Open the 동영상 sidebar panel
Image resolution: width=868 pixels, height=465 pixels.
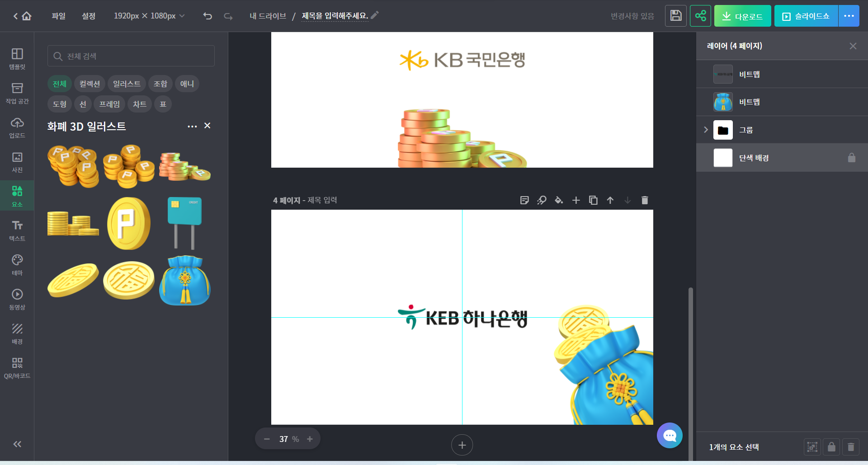pyautogui.click(x=17, y=299)
